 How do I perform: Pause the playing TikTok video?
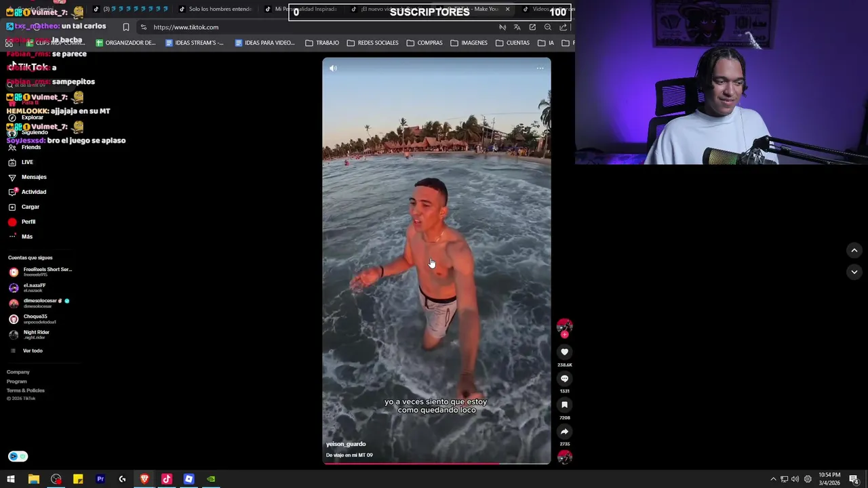[x=436, y=261]
